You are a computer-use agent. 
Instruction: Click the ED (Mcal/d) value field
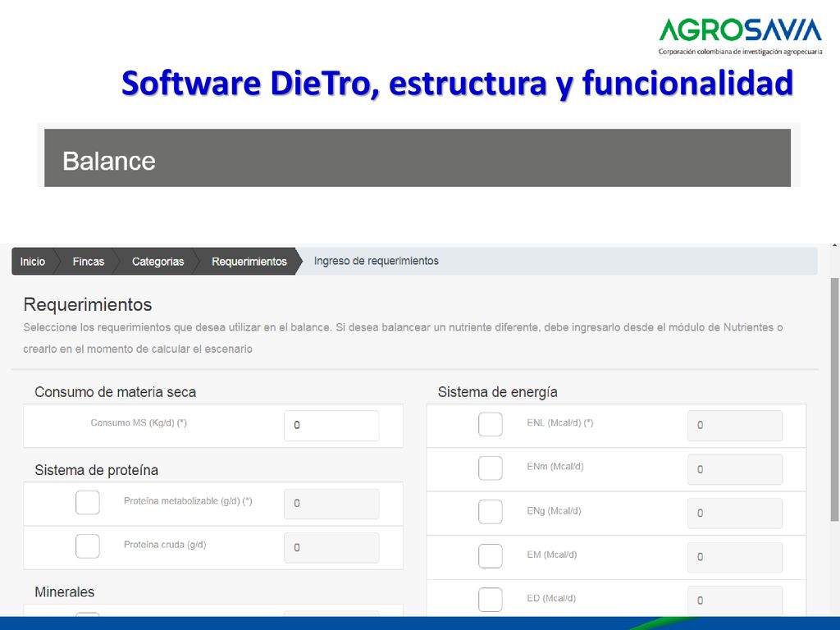click(x=735, y=600)
